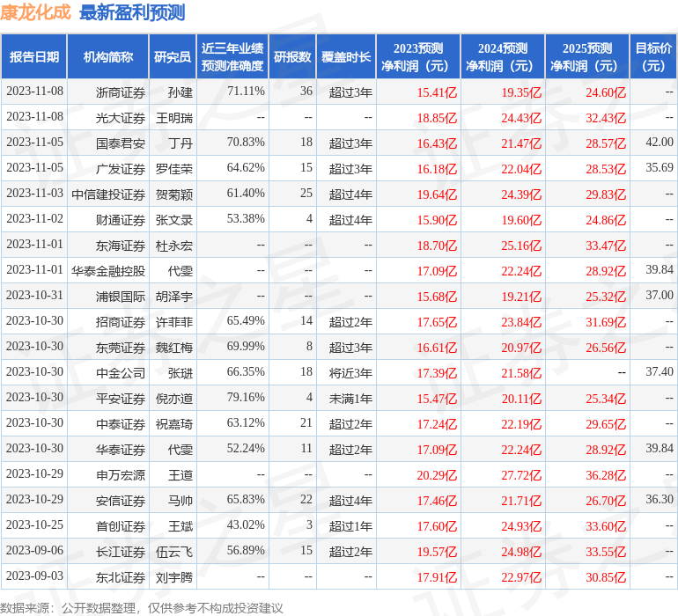The height and width of the screenshot is (616, 678).
Task: Click accuracy value 71.11%
Action: [246, 91]
